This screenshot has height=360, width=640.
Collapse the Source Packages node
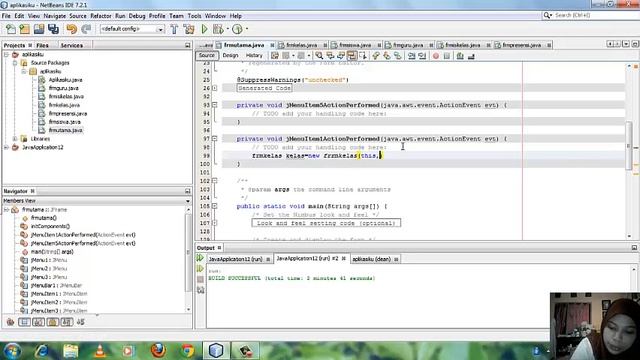tap(15, 63)
